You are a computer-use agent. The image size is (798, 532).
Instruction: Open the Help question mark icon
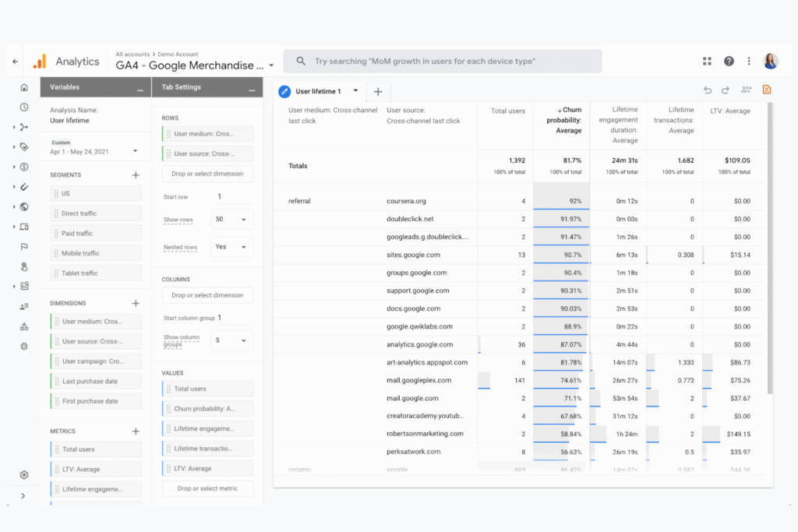[729, 61]
